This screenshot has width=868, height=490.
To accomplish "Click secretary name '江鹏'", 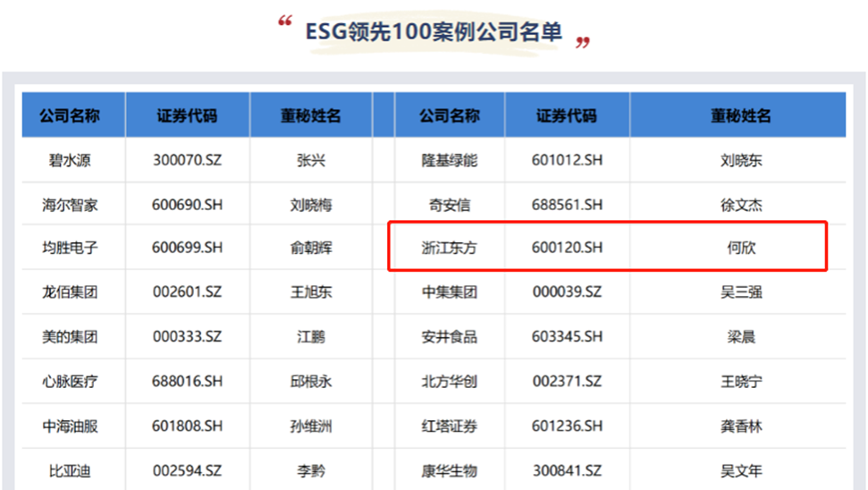I will (x=311, y=336).
